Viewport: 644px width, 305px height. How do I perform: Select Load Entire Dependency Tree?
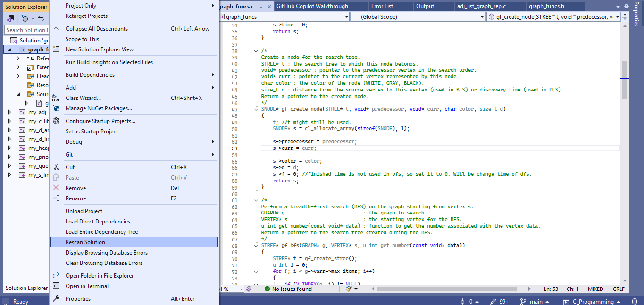[x=134, y=232]
